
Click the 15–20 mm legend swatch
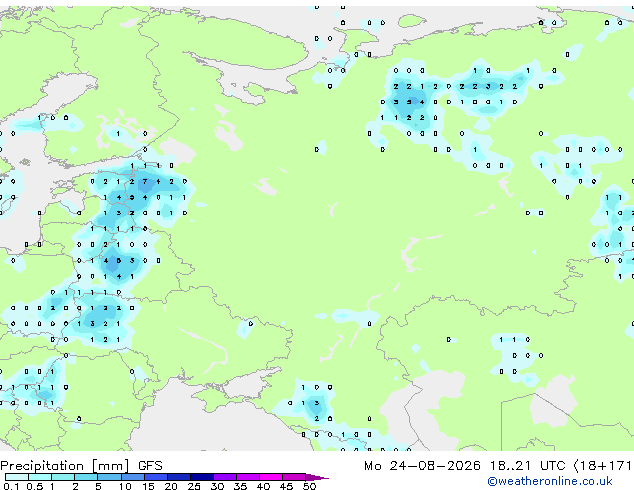click(156, 477)
